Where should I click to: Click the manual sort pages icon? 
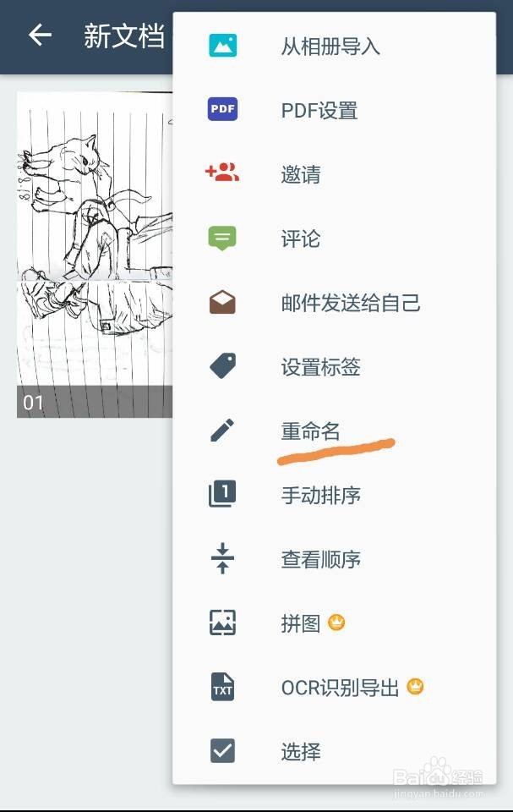coord(222,493)
